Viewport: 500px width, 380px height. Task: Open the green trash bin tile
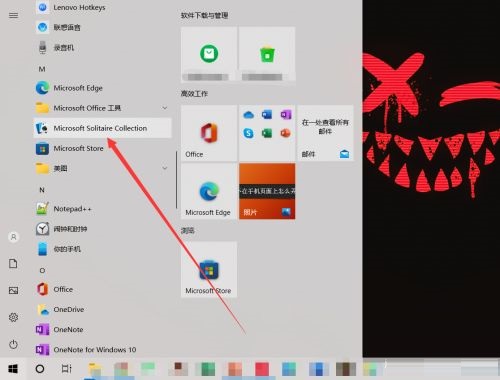(x=267, y=54)
